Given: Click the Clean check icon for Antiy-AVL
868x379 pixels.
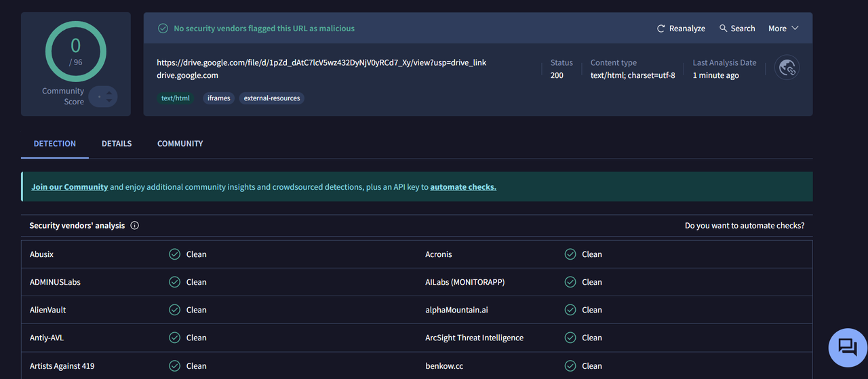Looking at the screenshot, I should click(174, 338).
